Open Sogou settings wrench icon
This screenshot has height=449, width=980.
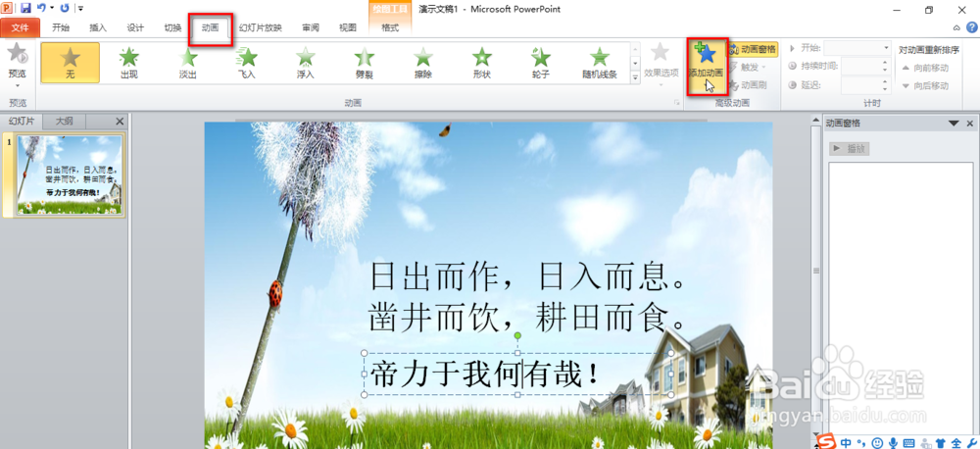point(970,443)
